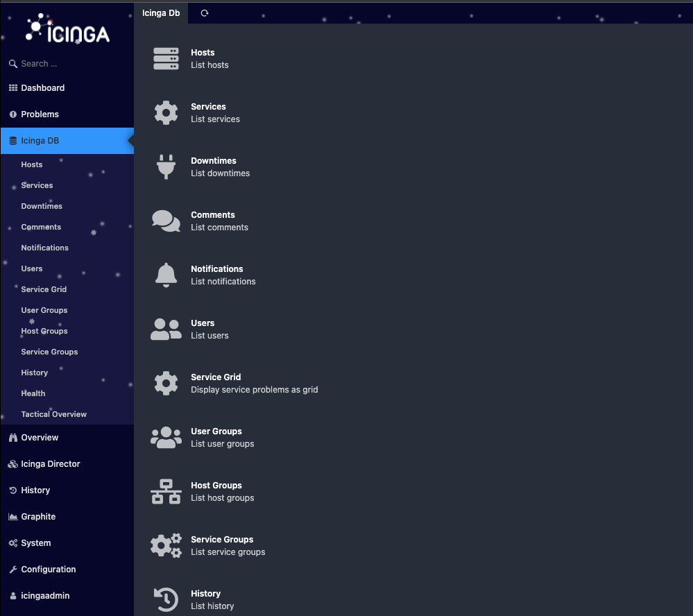Open 'List history' in the main panel
Screen dimensions: 693x616
coord(212,606)
